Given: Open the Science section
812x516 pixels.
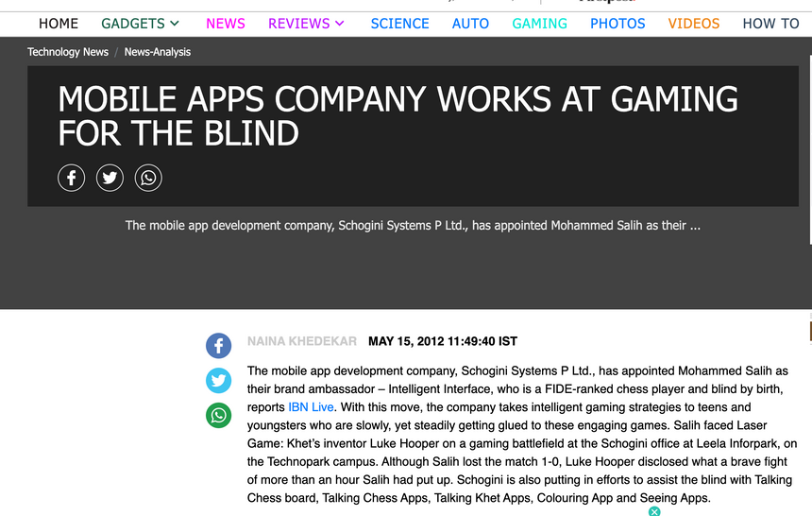Looking at the screenshot, I should tap(399, 24).
